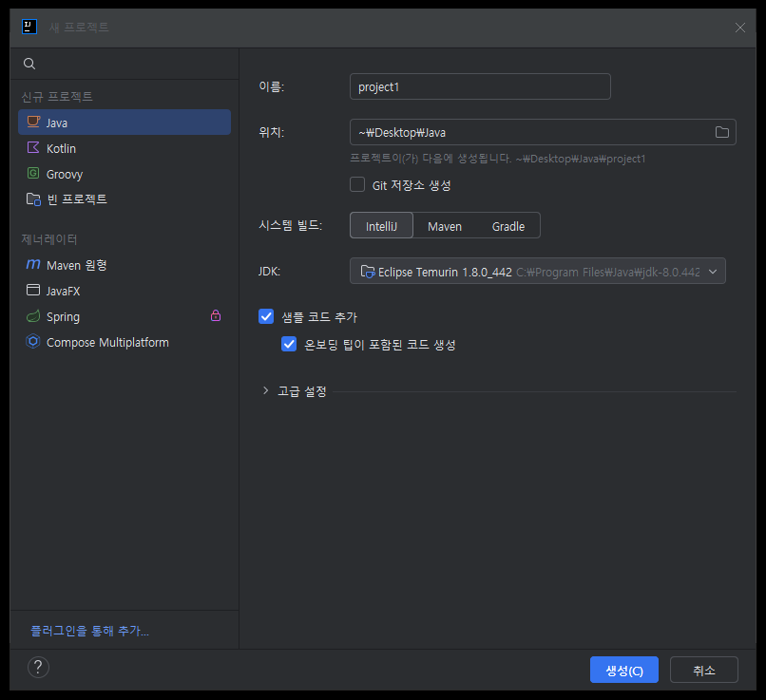Choose Groovy in project list

(x=124, y=174)
